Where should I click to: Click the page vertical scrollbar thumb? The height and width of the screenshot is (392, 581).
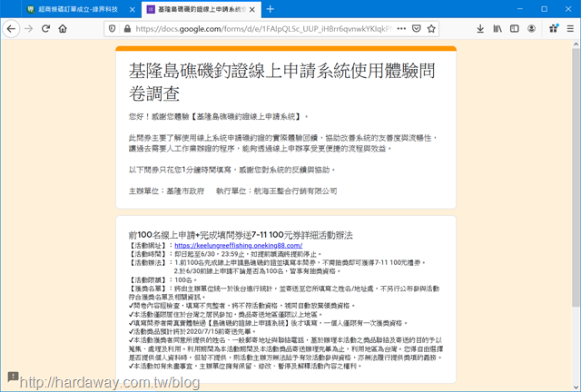pos(576,177)
